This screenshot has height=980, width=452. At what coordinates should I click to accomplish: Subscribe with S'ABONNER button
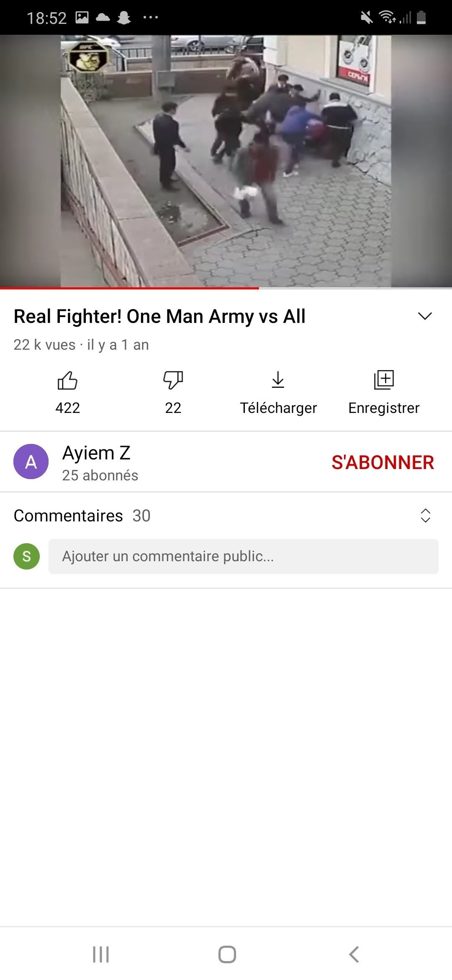tap(383, 462)
